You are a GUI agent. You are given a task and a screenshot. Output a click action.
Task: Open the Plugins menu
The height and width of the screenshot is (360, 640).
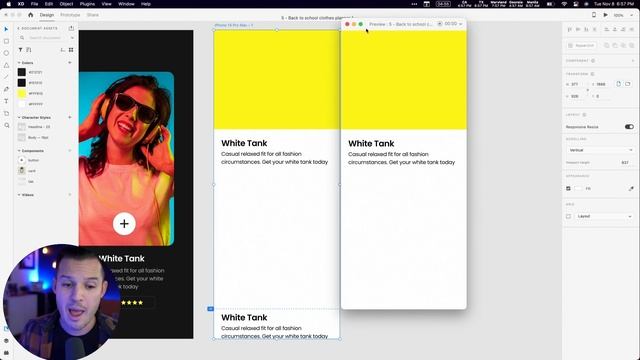click(x=87, y=4)
